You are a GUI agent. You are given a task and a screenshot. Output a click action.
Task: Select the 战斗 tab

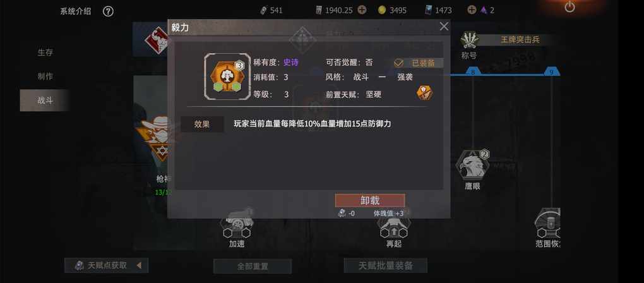point(45,100)
